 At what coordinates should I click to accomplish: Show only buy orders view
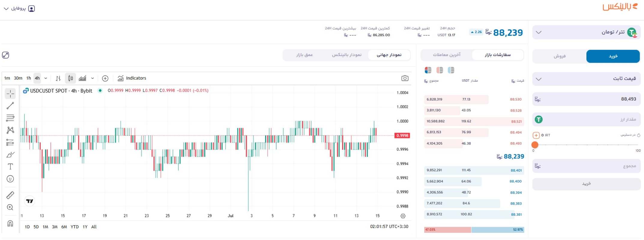451,70
